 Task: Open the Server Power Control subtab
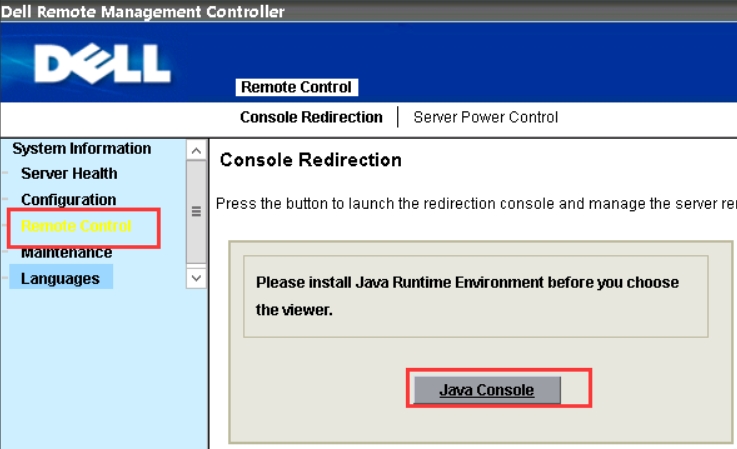pyautogui.click(x=486, y=117)
